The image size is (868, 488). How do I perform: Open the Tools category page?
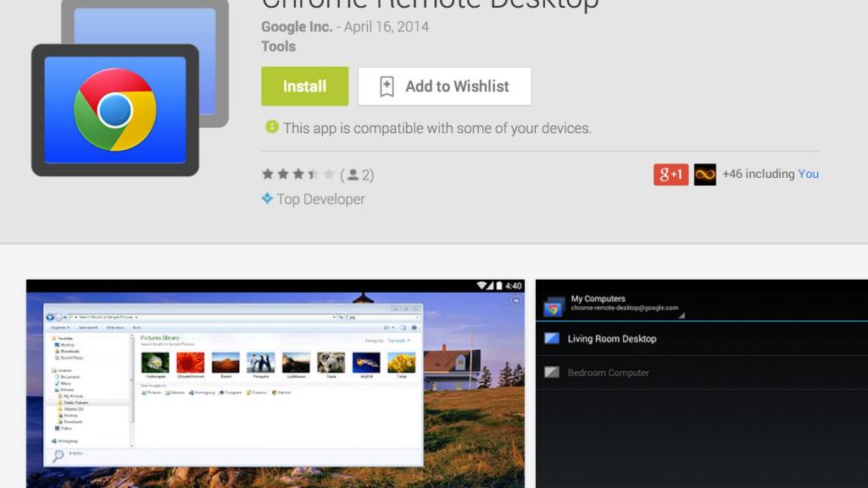(278, 47)
